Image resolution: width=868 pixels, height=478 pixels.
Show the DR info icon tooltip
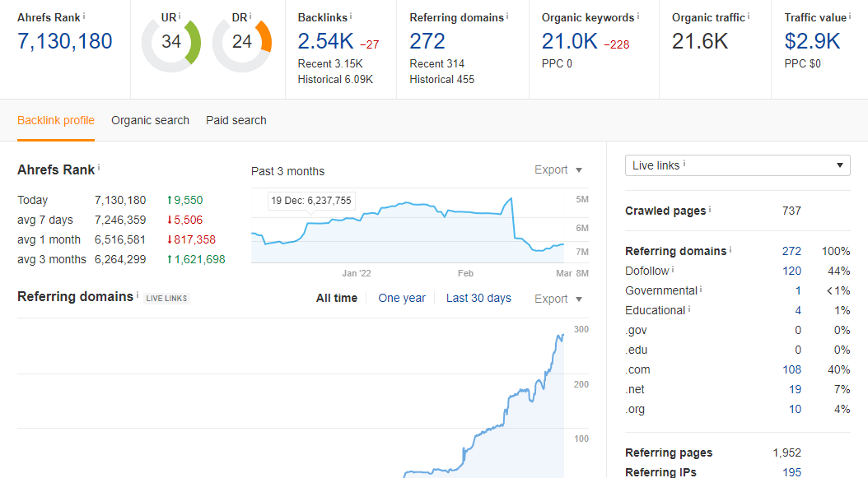[x=250, y=16]
